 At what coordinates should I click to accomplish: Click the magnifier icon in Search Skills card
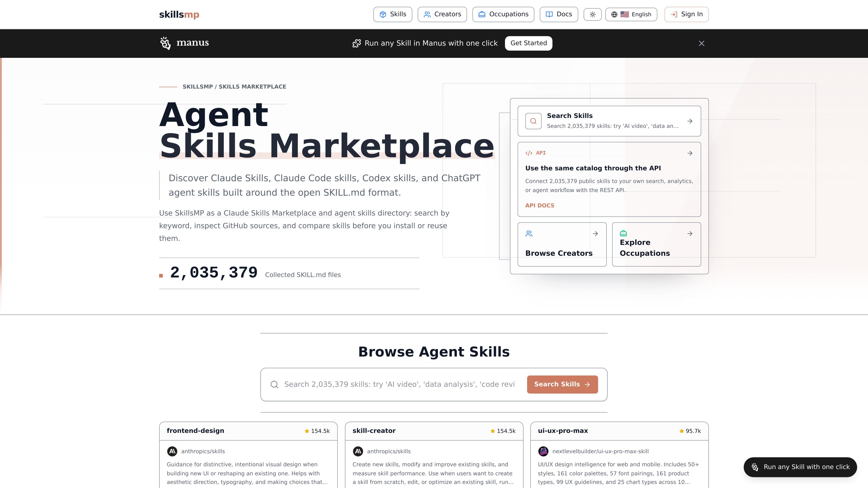(533, 121)
